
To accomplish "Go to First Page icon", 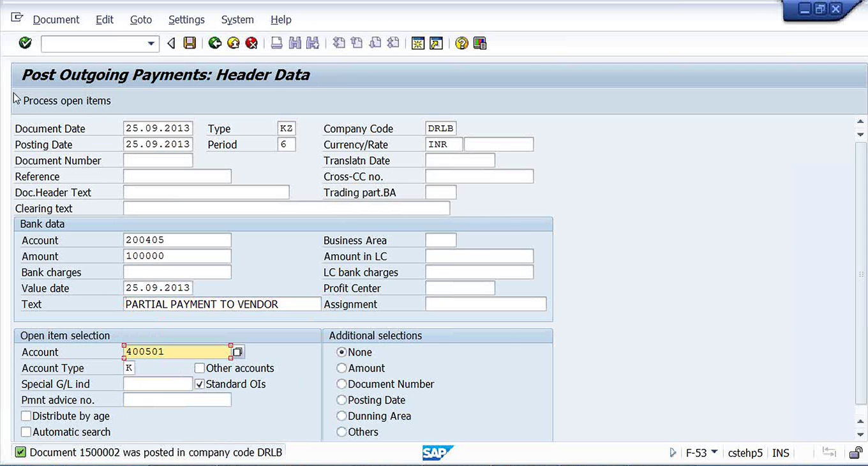I will [339, 43].
